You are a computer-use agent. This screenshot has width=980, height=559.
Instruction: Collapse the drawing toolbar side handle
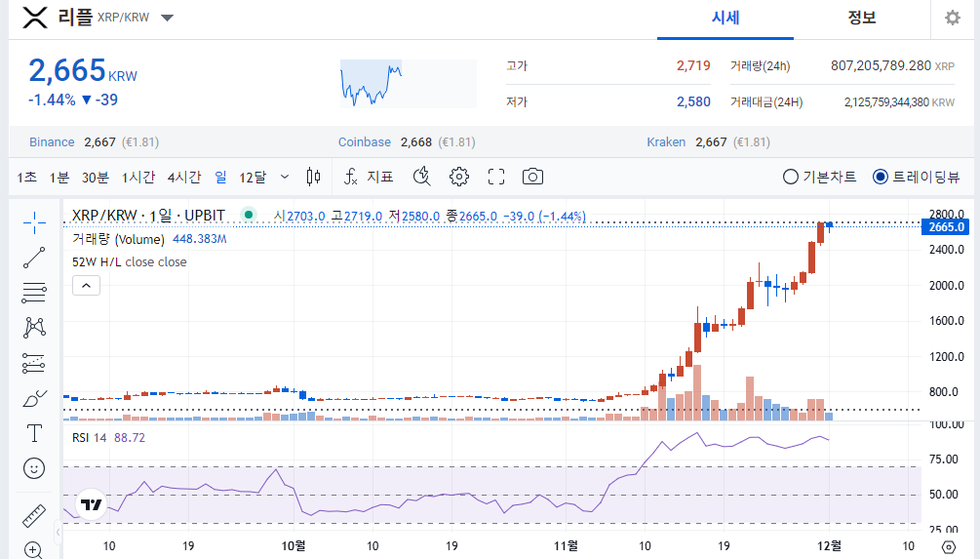[58, 532]
